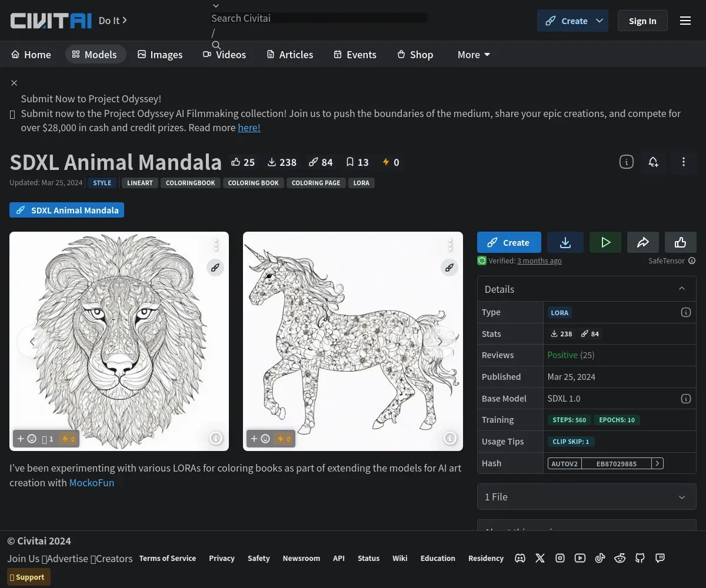This screenshot has width=706, height=588.
Task: Share the model using the arrow icon
Action: (643, 242)
